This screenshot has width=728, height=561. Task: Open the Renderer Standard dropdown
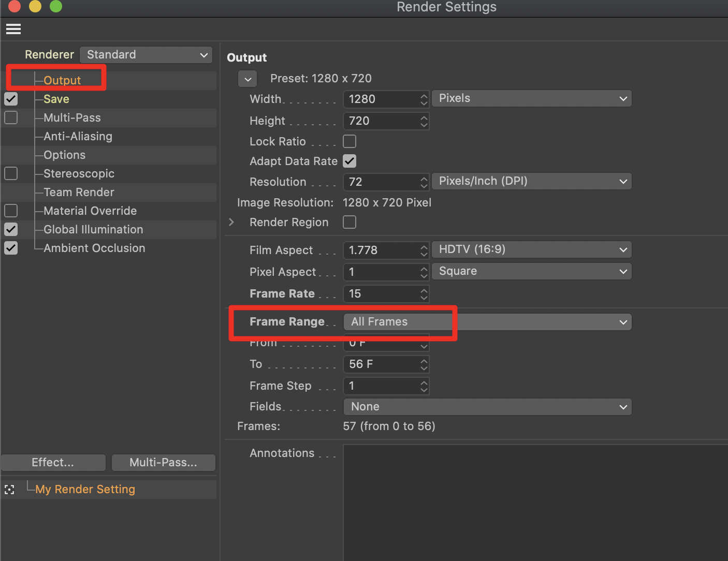pos(147,55)
